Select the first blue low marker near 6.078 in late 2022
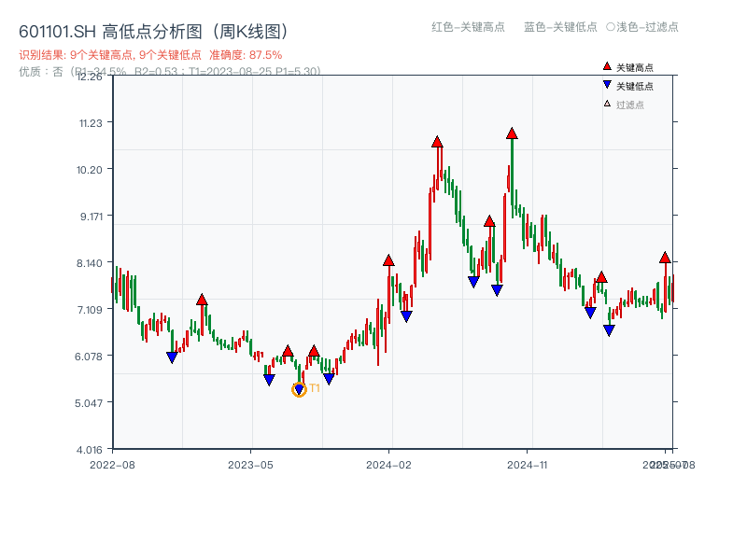747x560 pixels. click(x=172, y=357)
